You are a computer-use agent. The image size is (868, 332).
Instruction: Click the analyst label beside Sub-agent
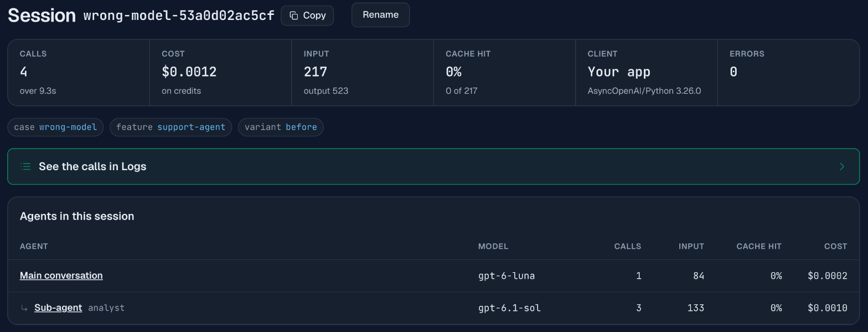pyautogui.click(x=106, y=308)
